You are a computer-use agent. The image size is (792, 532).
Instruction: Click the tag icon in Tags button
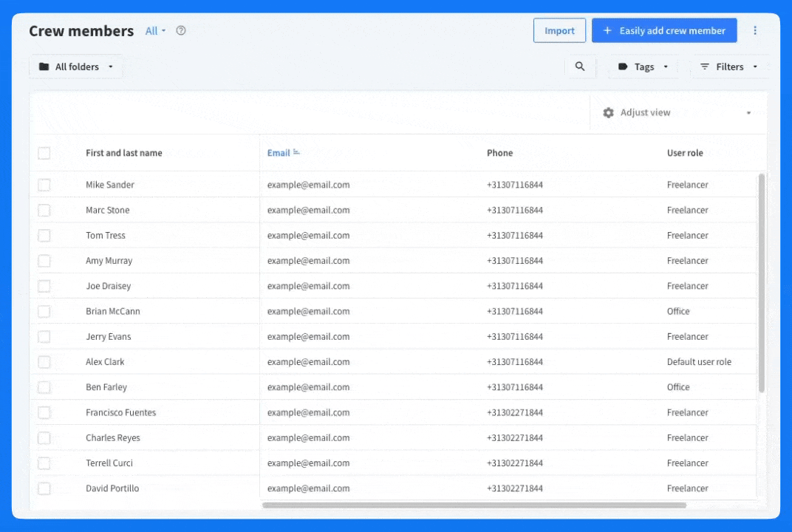point(623,66)
